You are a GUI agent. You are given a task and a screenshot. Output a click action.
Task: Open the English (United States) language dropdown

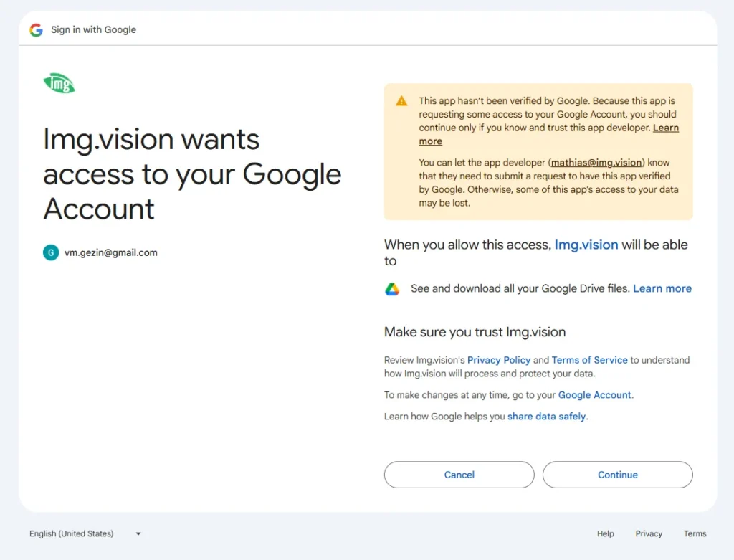tap(85, 533)
